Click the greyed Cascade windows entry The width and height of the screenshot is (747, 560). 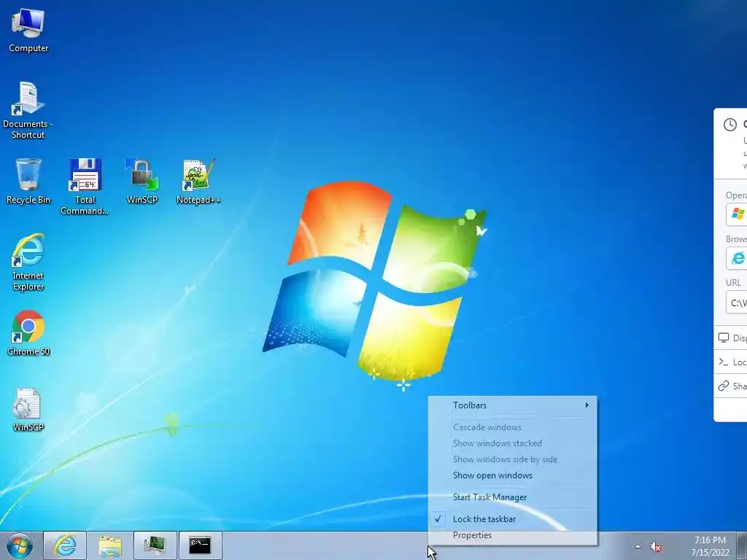513,427
